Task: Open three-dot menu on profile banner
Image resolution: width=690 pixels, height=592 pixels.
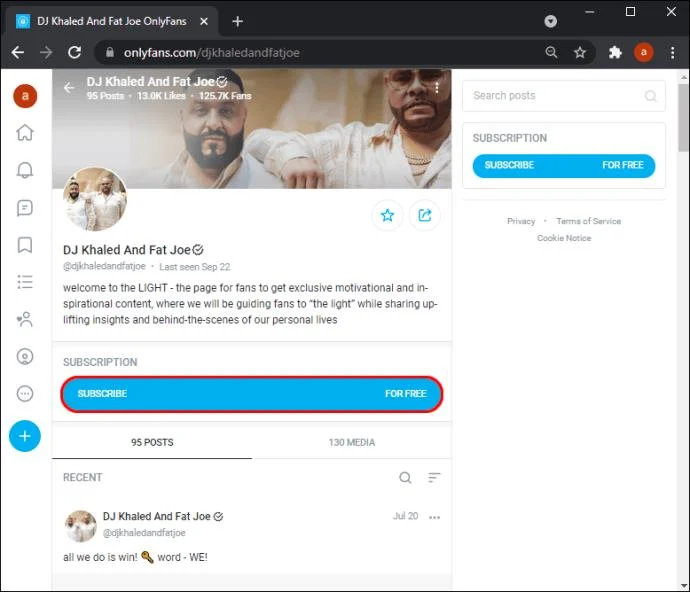Action: point(437,88)
